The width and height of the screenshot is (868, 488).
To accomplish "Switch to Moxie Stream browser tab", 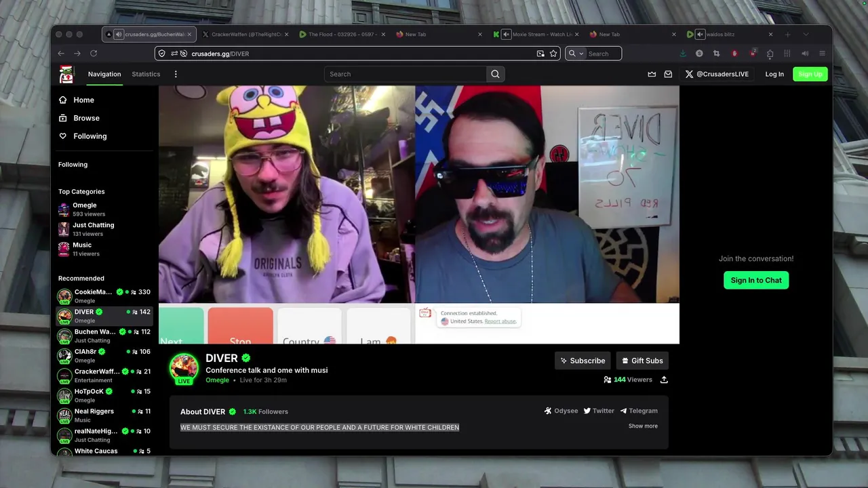I will click(536, 34).
